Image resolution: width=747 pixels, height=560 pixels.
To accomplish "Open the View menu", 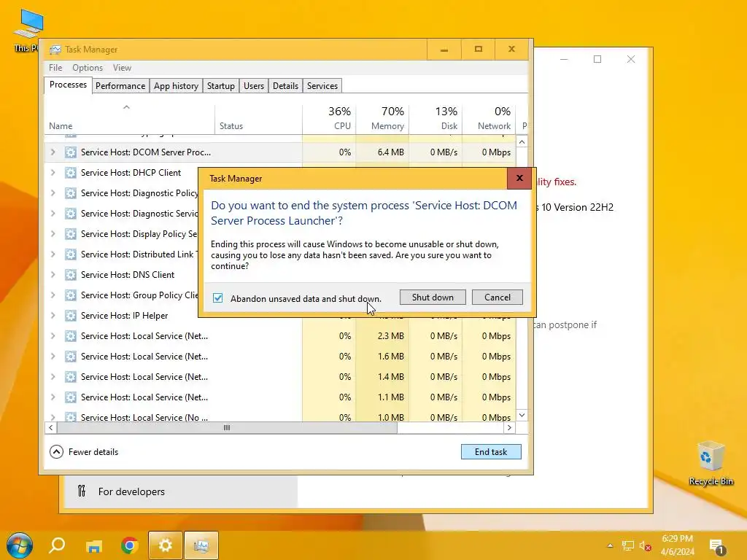I will click(x=122, y=68).
